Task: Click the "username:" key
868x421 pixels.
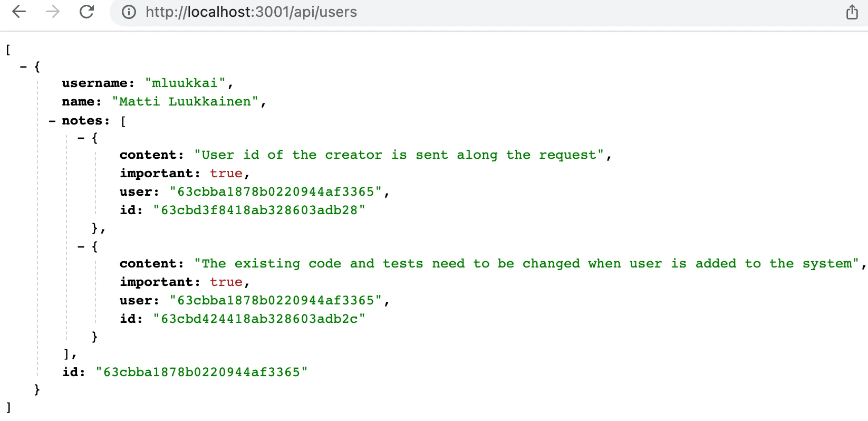Action: tap(98, 83)
